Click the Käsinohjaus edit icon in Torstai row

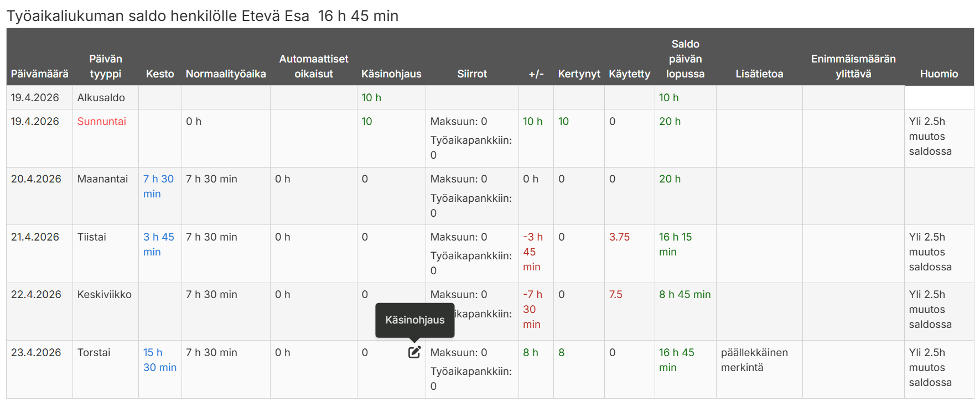coord(414,352)
